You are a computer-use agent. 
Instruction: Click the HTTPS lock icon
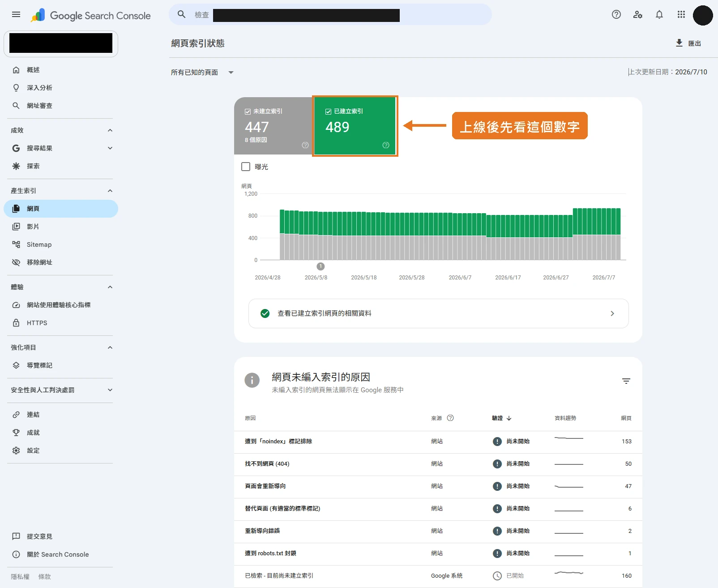pos(16,323)
